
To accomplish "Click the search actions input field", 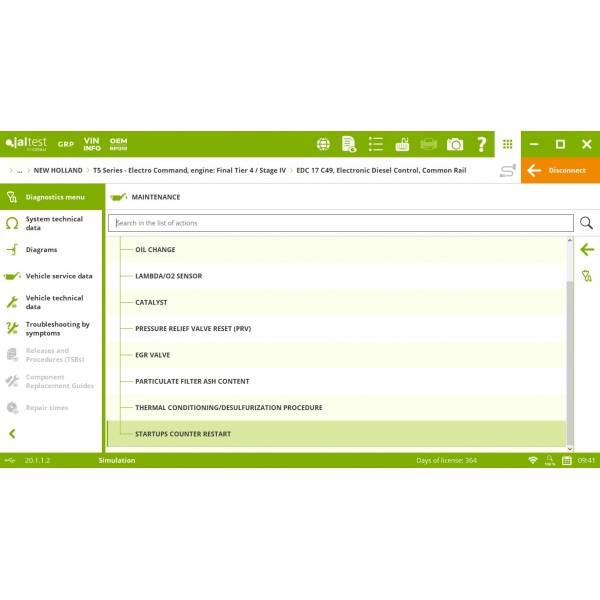I will pos(340,223).
